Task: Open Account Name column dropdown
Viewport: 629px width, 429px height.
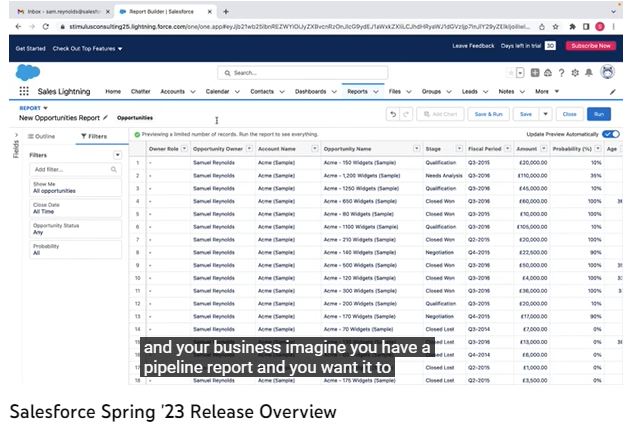Action: (315, 149)
